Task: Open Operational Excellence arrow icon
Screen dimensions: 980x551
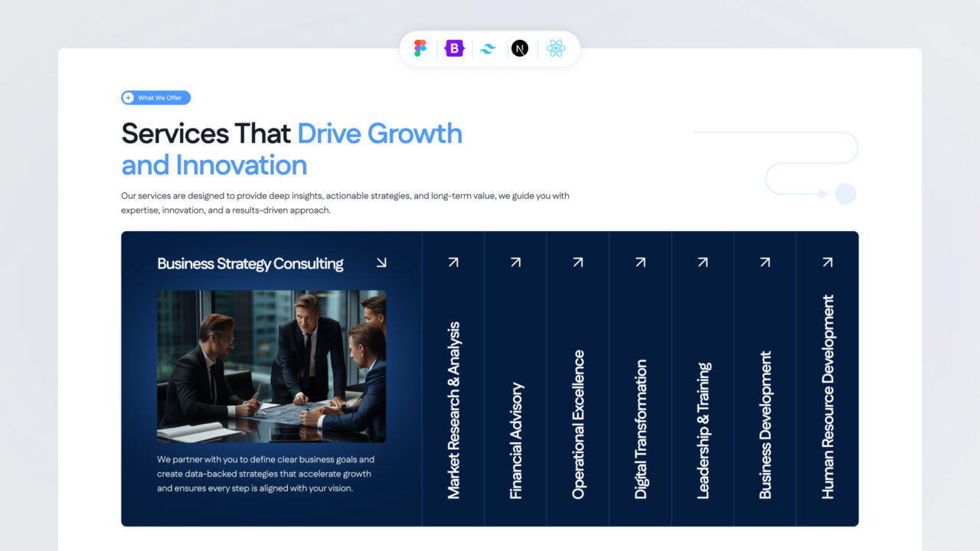Action: [578, 262]
